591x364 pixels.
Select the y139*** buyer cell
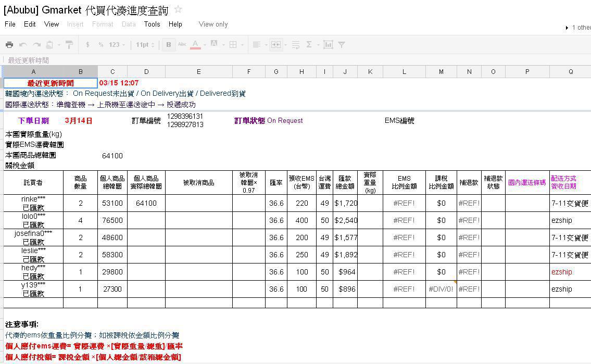point(33,290)
